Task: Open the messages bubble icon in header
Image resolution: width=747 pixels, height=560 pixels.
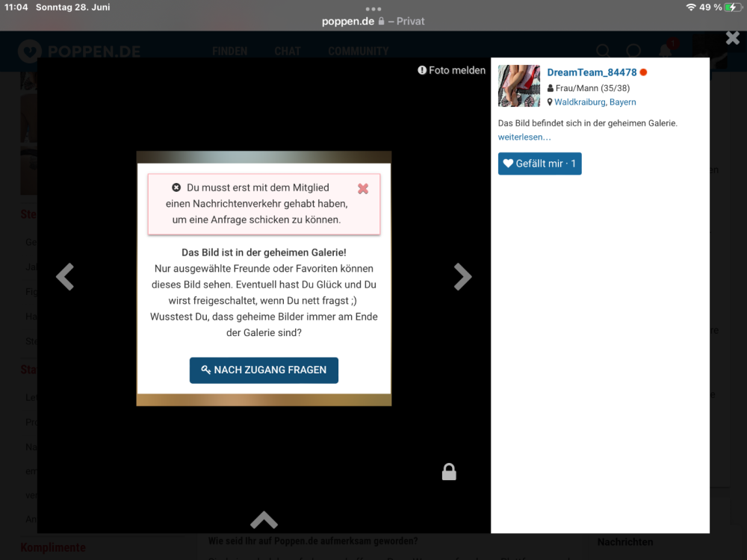Action: pos(633,51)
